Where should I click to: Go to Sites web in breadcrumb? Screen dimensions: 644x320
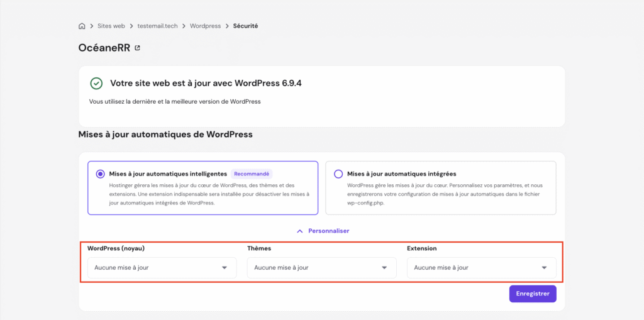tap(111, 26)
